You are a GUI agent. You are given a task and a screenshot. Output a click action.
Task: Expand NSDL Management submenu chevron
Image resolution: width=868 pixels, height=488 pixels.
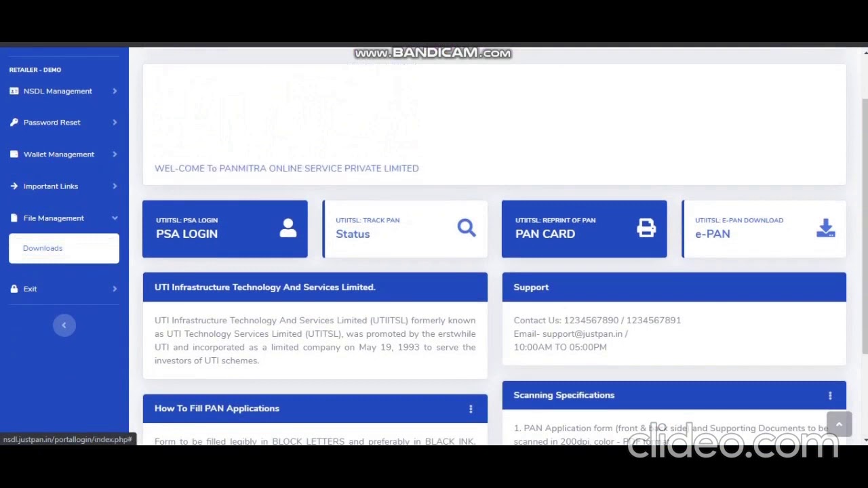(115, 91)
